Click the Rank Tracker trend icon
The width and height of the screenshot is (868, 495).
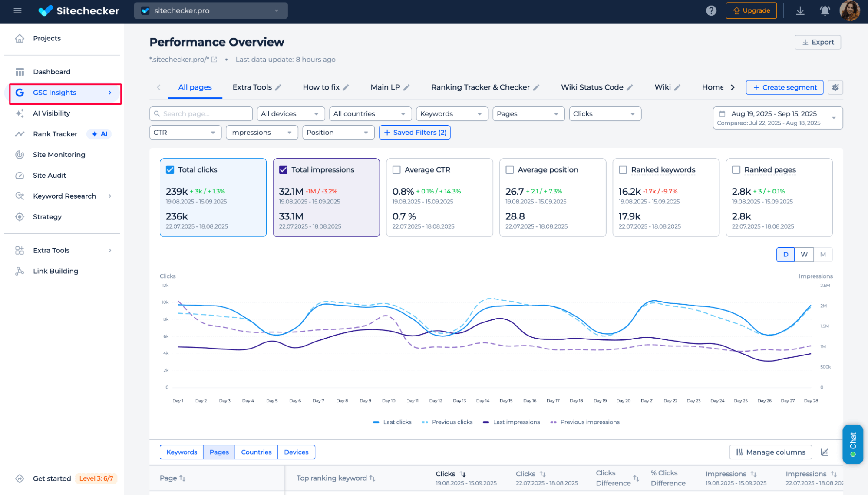click(20, 134)
